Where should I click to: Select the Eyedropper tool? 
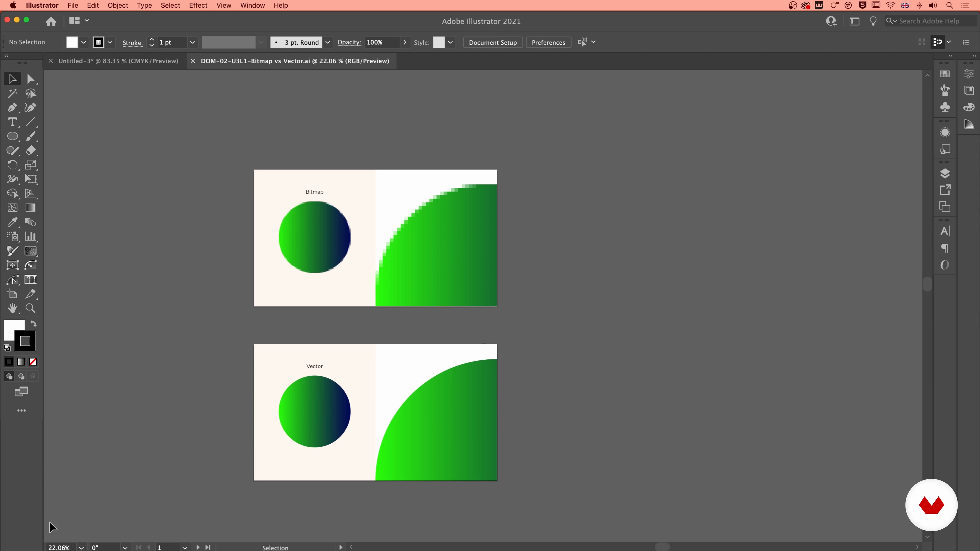(12, 222)
